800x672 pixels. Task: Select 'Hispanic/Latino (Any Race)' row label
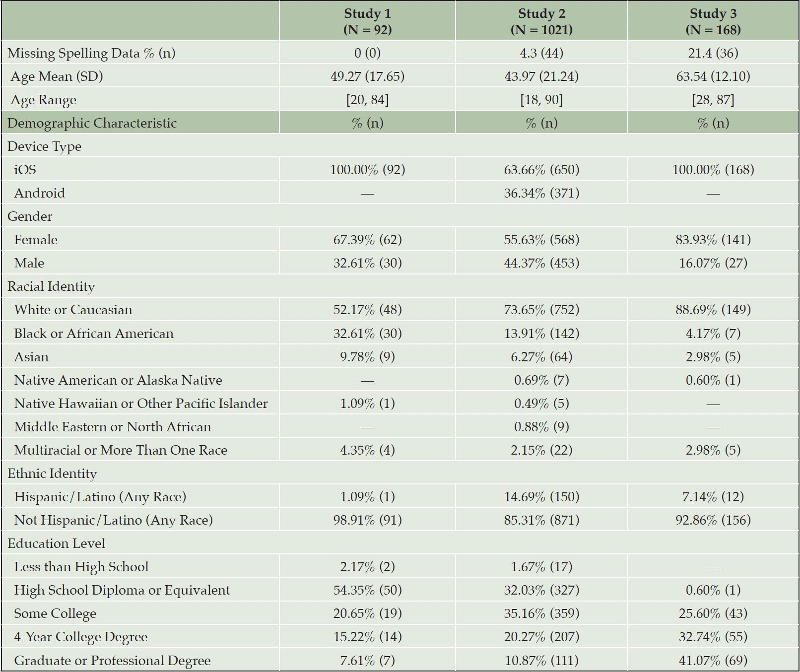(x=100, y=497)
